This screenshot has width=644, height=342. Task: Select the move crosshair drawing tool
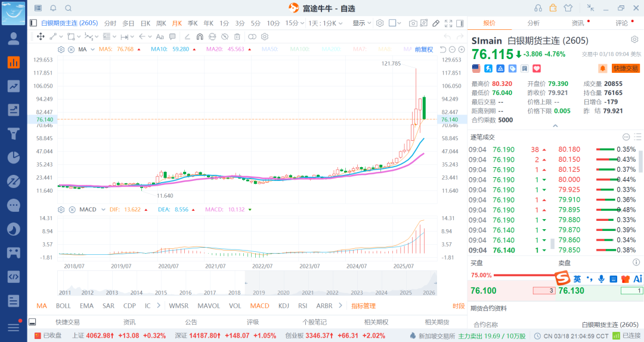point(41,36)
